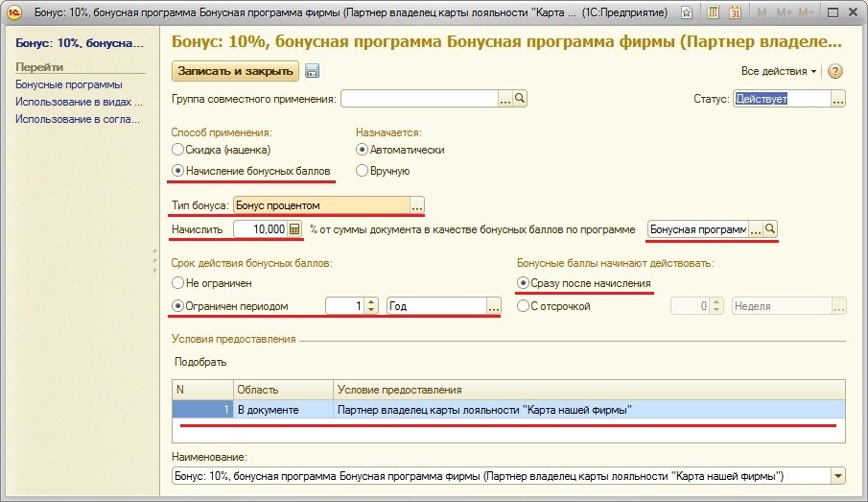Choose the Вручную assignment option
The width and height of the screenshot is (868, 502).
tap(363, 171)
